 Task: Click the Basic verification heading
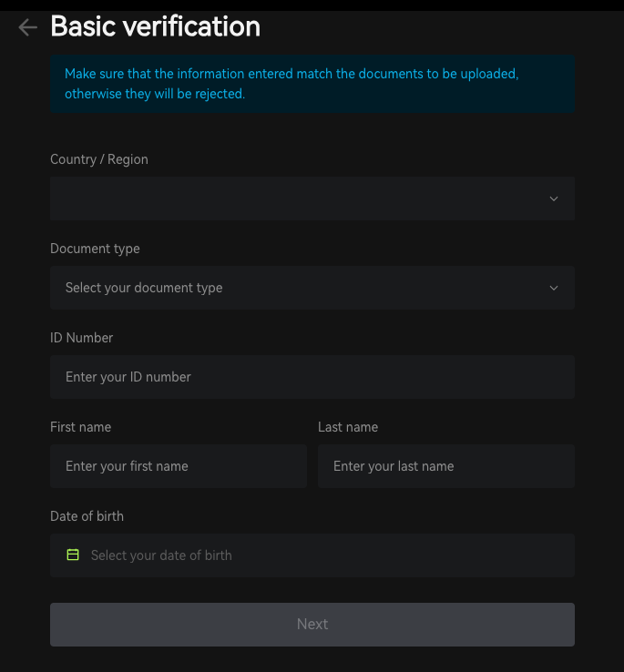155,26
